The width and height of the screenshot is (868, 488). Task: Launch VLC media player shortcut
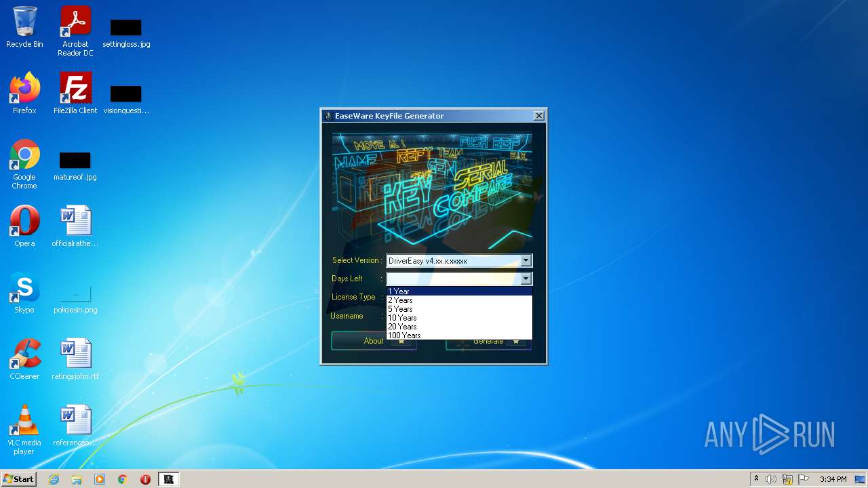(24, 430)
